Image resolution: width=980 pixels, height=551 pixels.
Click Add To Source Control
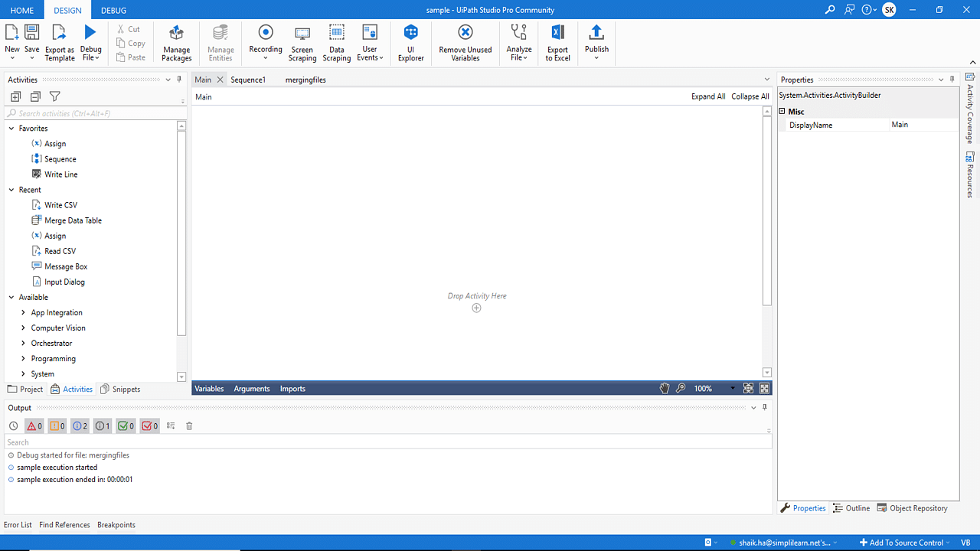coord(904,543)
